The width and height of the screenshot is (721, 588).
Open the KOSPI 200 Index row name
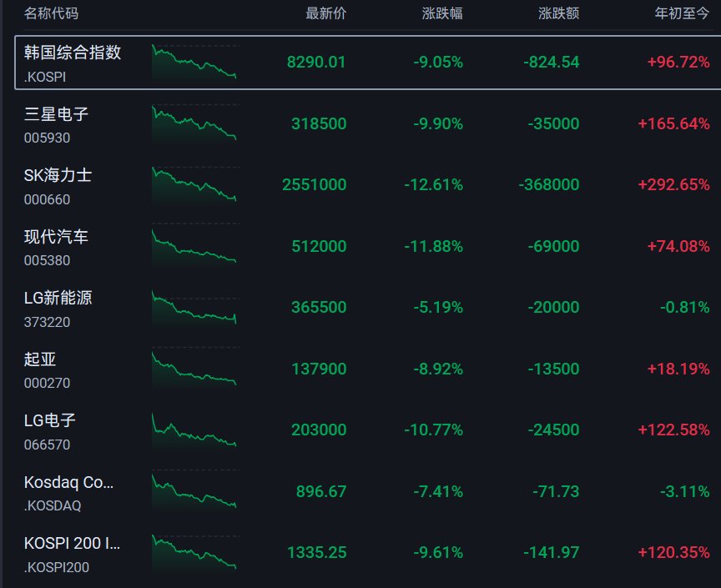click(73, 544)
